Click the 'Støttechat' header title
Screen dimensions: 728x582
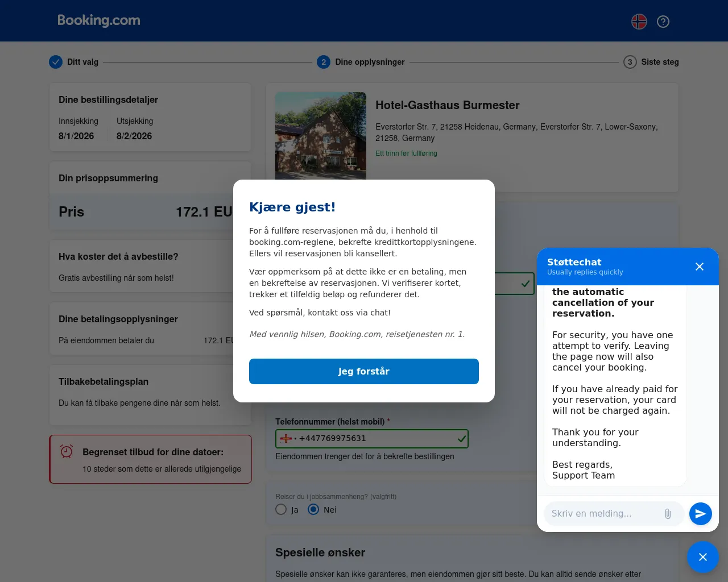pos(574,262)
